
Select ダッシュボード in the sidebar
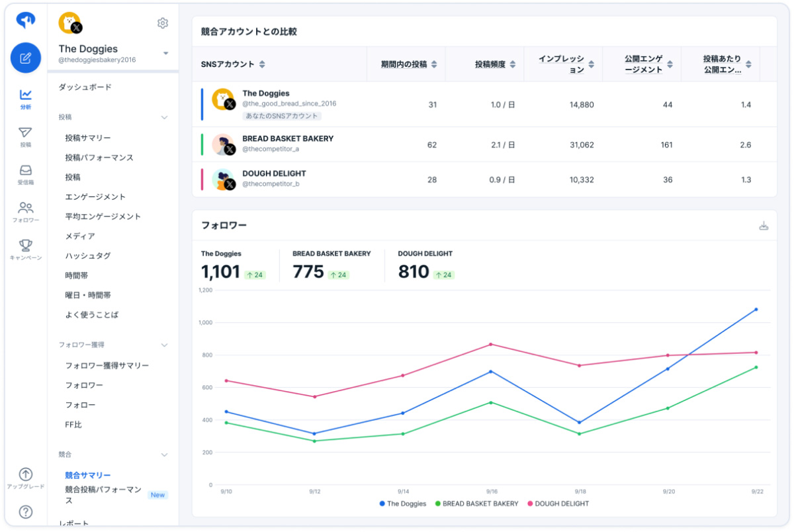pos(85,87)
